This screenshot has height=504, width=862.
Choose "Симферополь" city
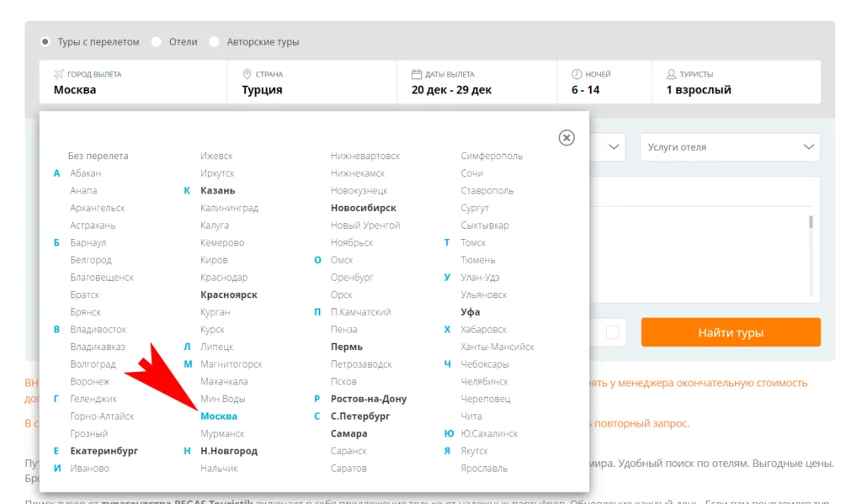[492, 156]
